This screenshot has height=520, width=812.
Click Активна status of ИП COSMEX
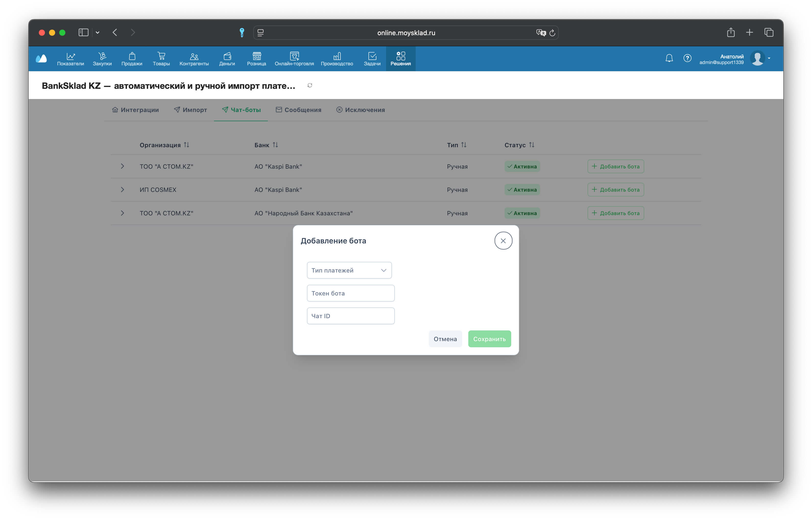tap(522, 190)
